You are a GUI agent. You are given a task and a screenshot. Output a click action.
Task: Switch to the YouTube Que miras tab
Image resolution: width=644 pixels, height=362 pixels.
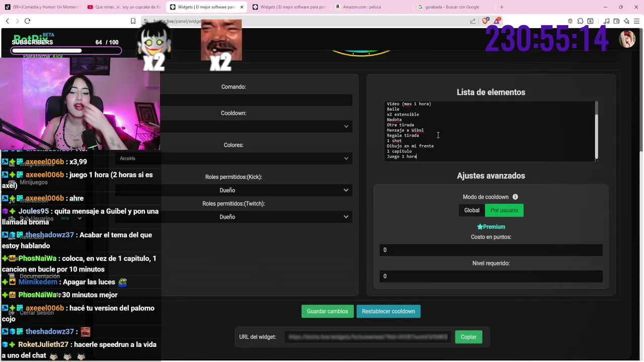click(124, 7)
